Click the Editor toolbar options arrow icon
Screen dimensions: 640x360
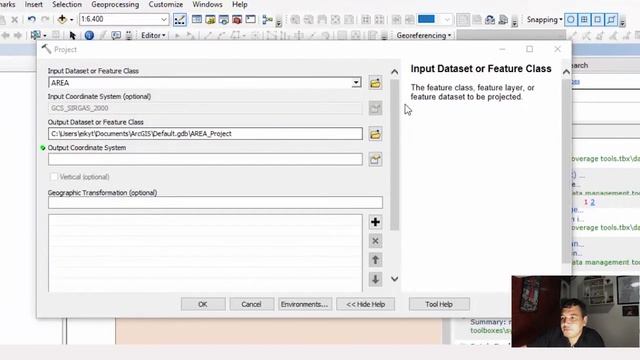pos(384,36)
